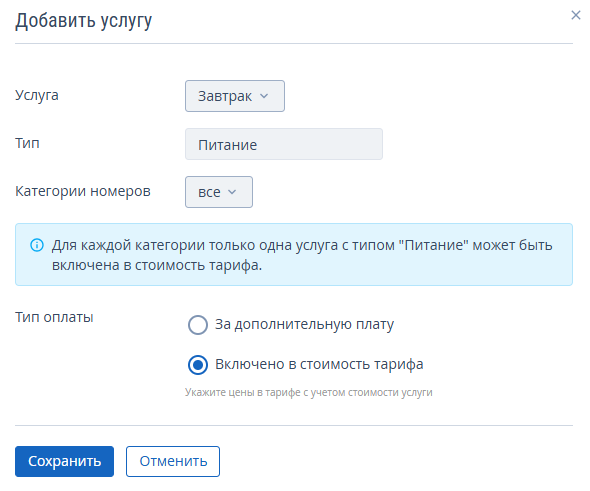
Task: Expand the Категории номеров dropdown все
Action: 219,192
